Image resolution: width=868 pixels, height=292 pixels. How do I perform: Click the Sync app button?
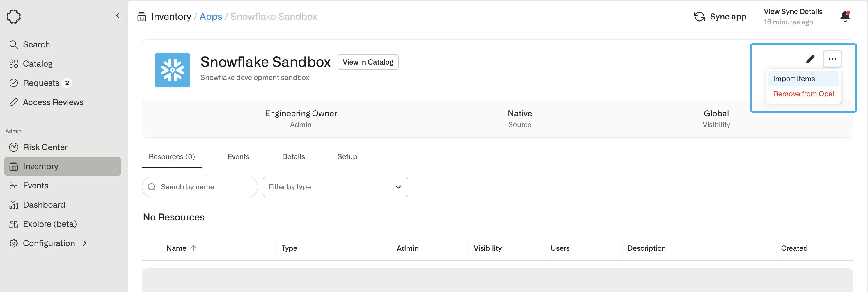click(x=720, y=17)
